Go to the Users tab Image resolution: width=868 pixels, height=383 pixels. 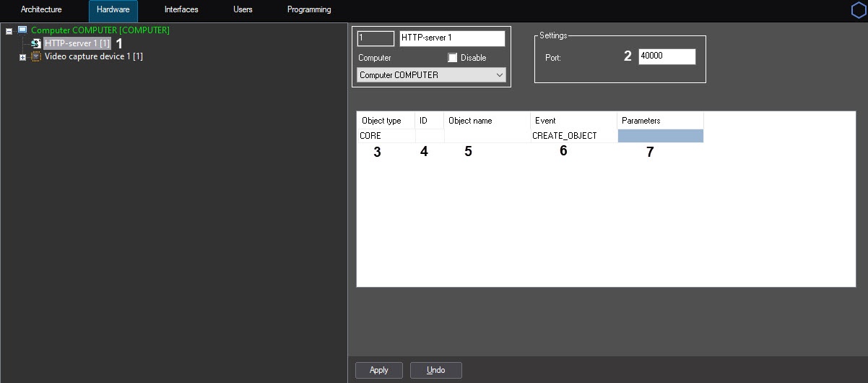click(243, 10)
